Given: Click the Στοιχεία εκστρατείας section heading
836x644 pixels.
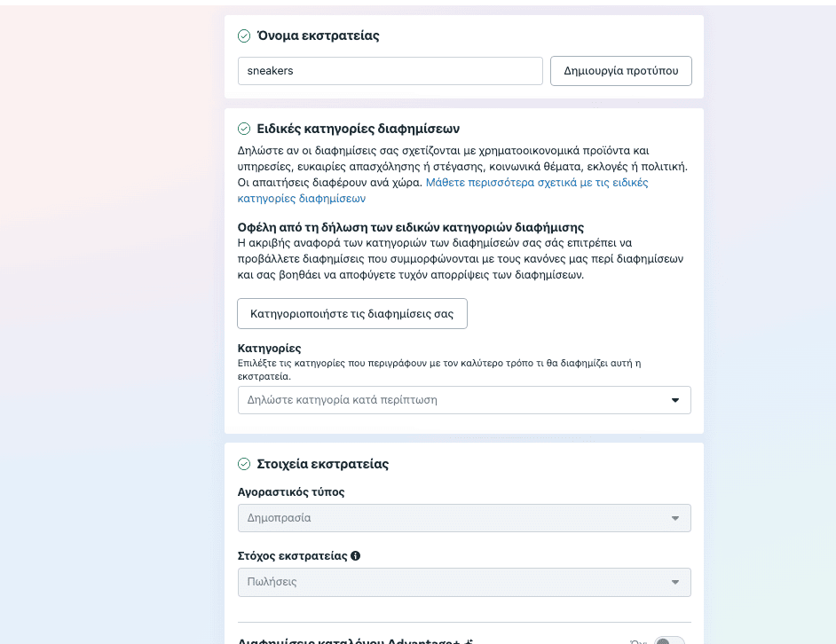Looking at the screenshot, I should pyautogui.click(x=322, y=464).
